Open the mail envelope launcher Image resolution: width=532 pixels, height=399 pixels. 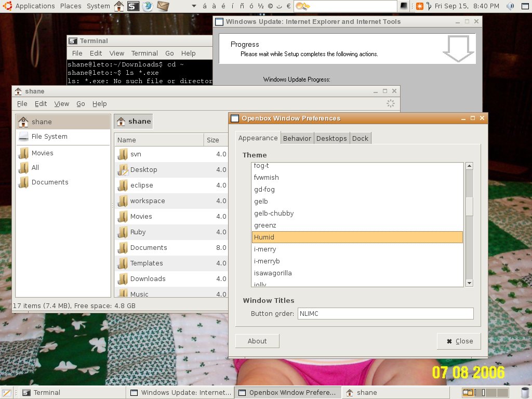[163, 6]
